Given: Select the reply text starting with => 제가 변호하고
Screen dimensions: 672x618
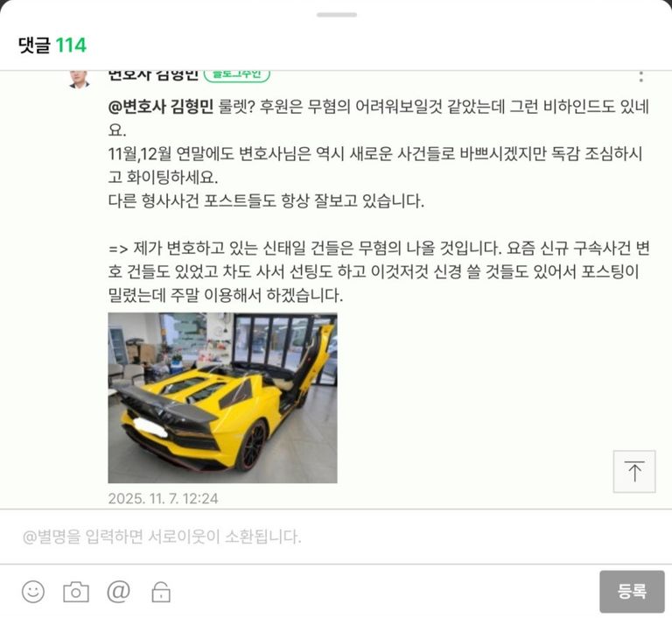Looking at the screenshot, I should click(379, 271).
